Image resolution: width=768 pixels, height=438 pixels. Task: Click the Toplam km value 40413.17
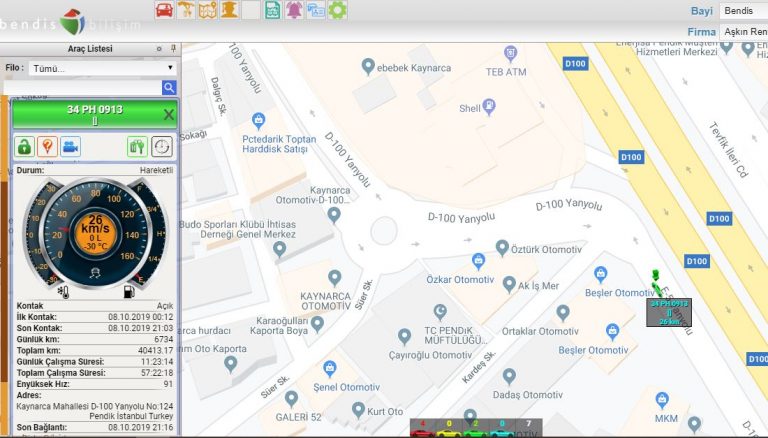[x=155, y=351]
